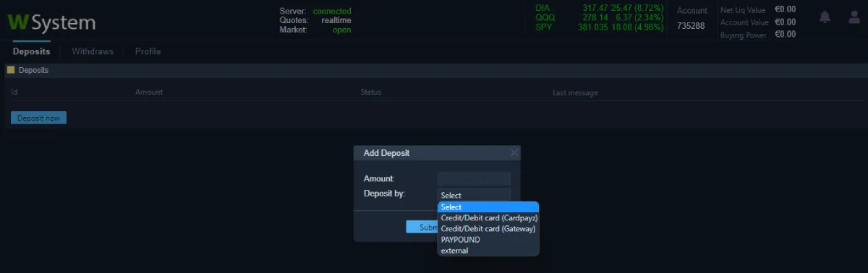The image size is (868, 273).
Task: Click the Quotes realtime status
Action: tap(315, 20)
